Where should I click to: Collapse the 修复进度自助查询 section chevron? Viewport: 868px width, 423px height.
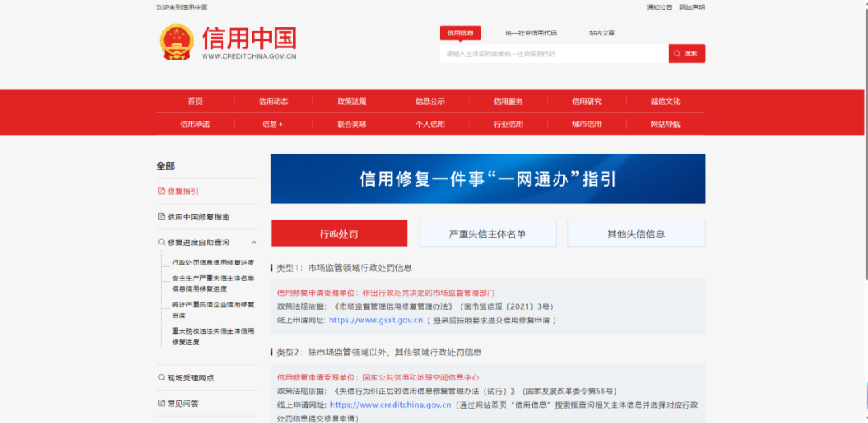click(x=253, y=243)
